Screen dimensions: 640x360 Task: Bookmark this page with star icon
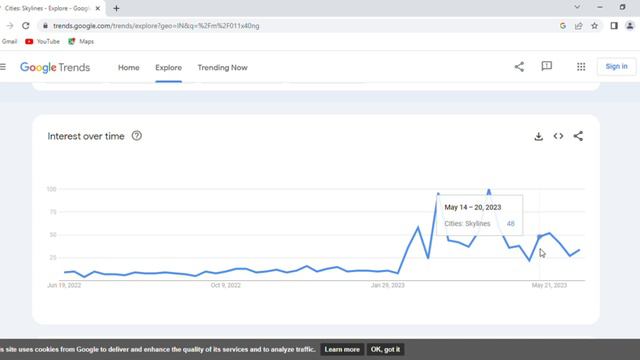594,26
